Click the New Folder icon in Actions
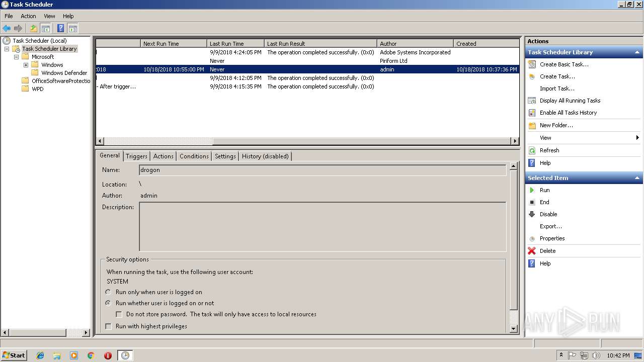The width and height of the screenshot is (644, 362). pyautogui.click(x=532, y=125)
